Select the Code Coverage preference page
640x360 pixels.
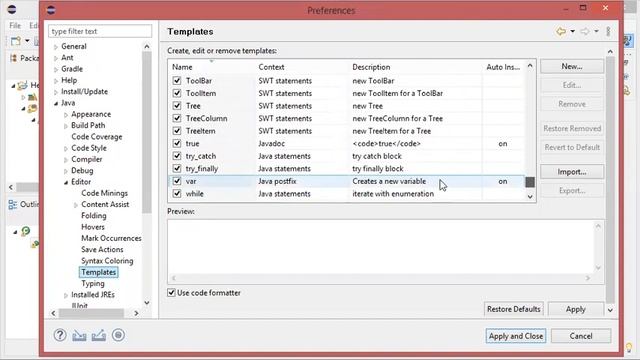tap(97, 137)
